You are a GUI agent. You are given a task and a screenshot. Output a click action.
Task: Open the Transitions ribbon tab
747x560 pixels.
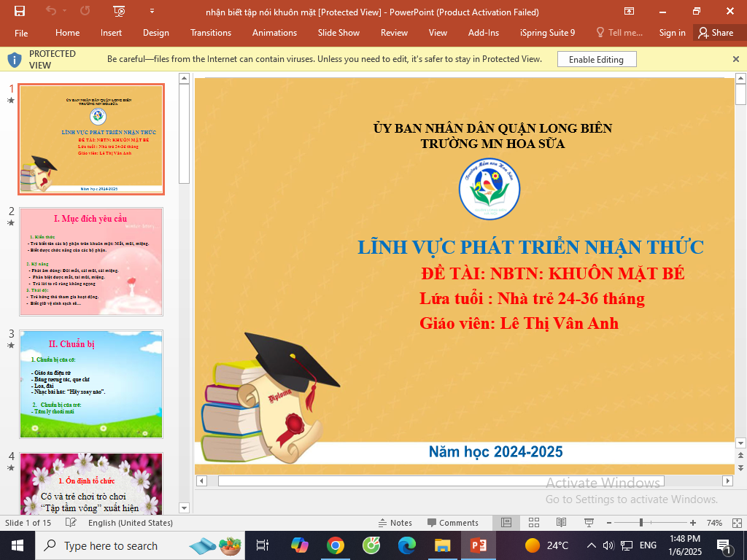click(211, 33)
